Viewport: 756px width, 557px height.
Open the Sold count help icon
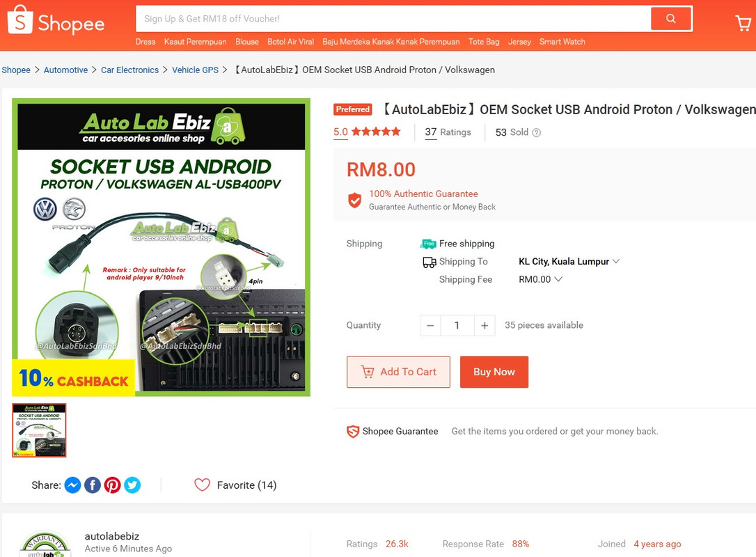pyautogui.click(x=536, y=132)
